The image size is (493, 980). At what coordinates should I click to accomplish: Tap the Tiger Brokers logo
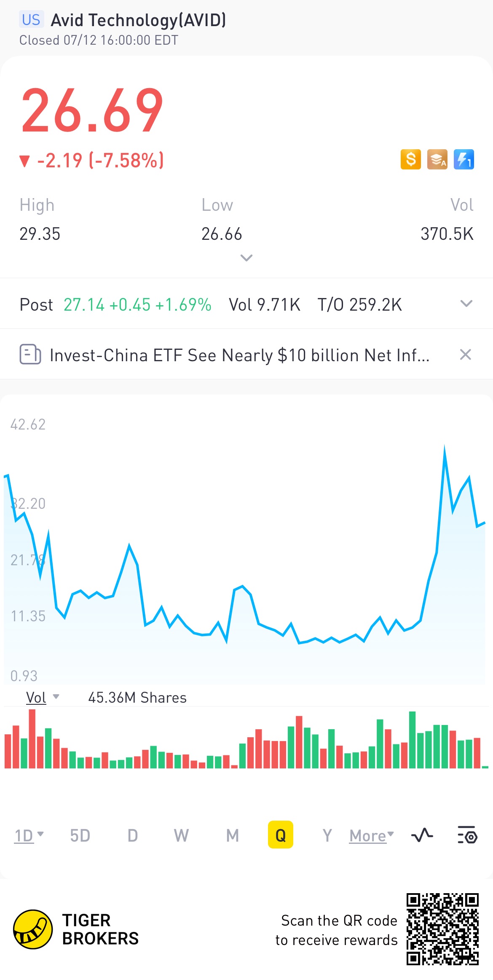(x=33, y=929)
